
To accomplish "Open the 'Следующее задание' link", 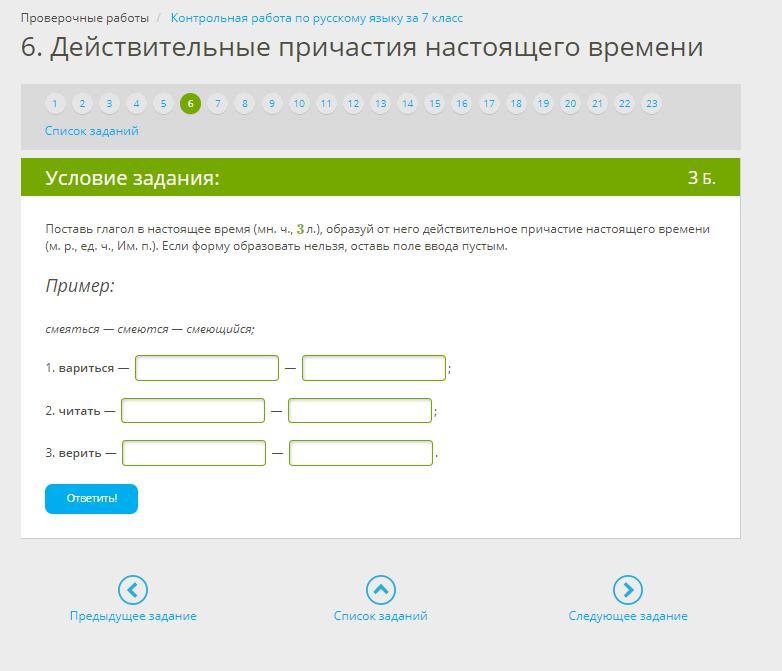I will click(x=628, y=616).
